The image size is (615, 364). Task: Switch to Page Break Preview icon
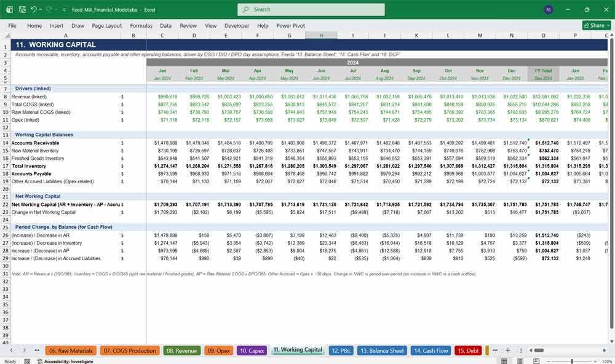(x=536, y=361)
